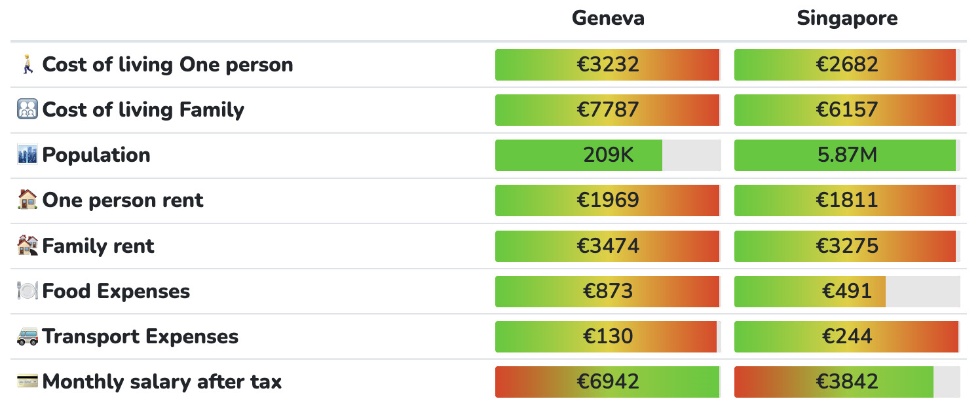Click the family icon beside Cost of living Family

pos(28,109)
